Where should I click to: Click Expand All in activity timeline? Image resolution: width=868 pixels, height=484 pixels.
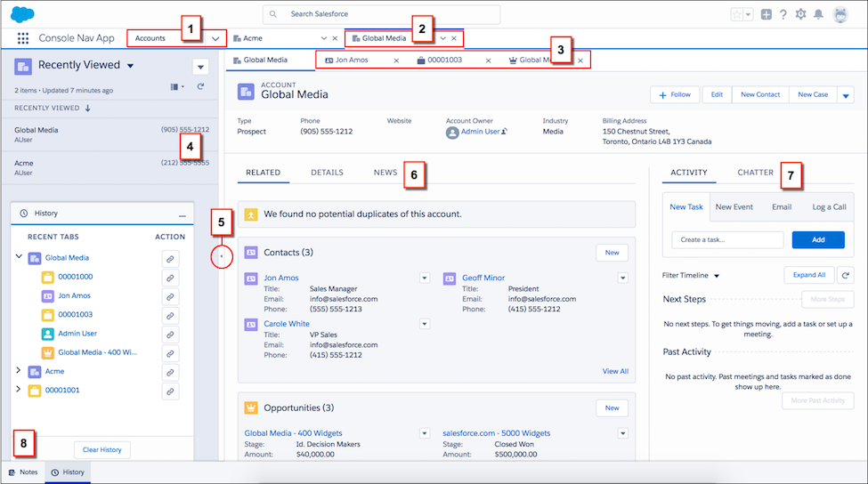point(808,275)
